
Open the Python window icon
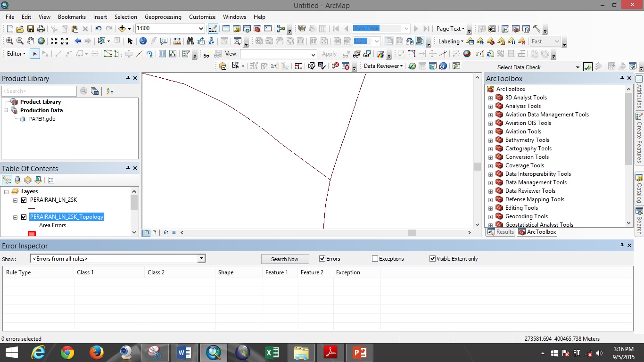click(x=268, y=29)
